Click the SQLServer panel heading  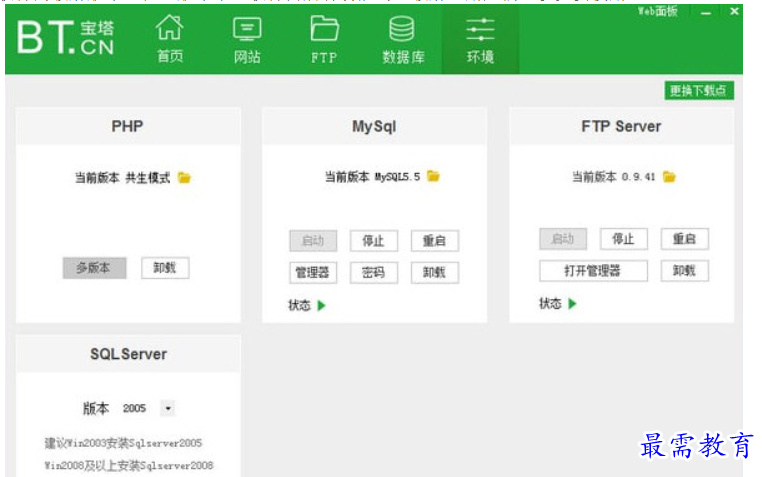[x=128, y=354]
